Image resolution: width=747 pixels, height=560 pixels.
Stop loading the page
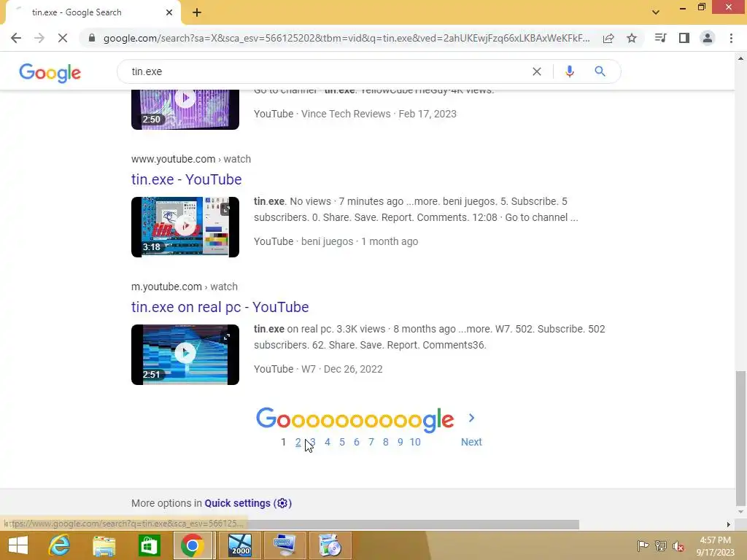point(63,38)
